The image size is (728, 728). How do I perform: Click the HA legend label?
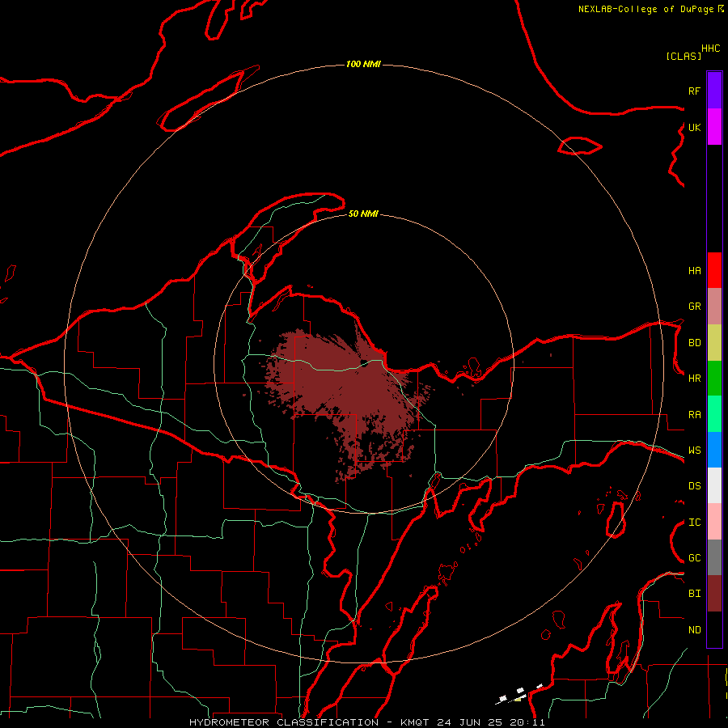694,271
